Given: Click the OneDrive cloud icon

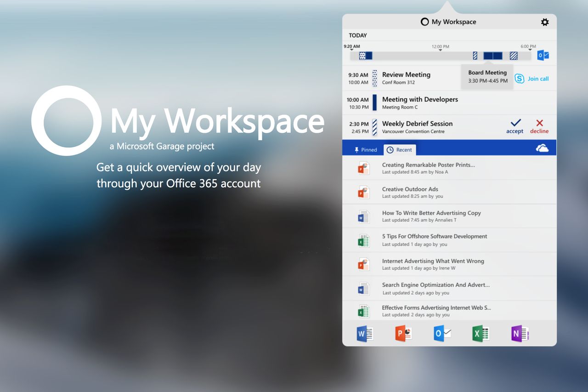Looking at the screenshot, I should coord(542,148).
